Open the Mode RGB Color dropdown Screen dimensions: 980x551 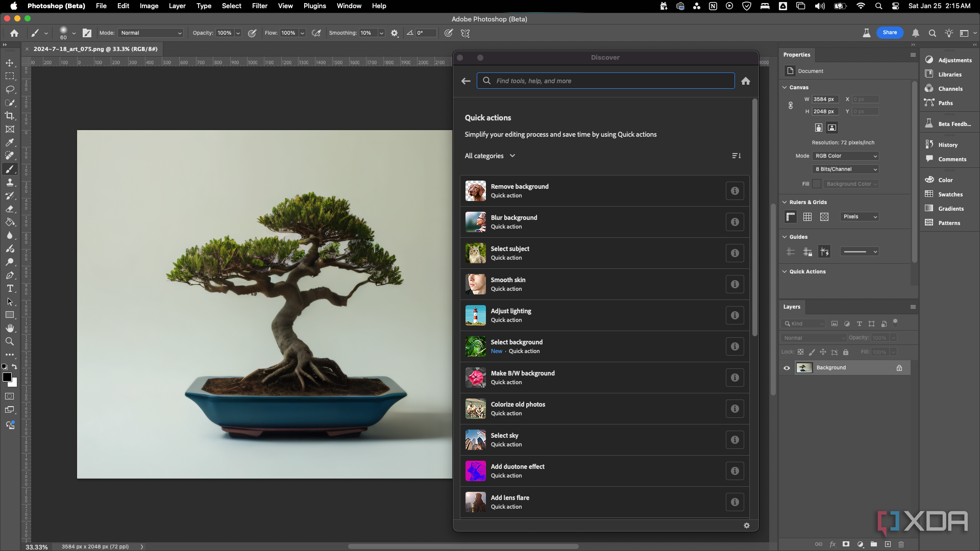[x=845, y=156]
